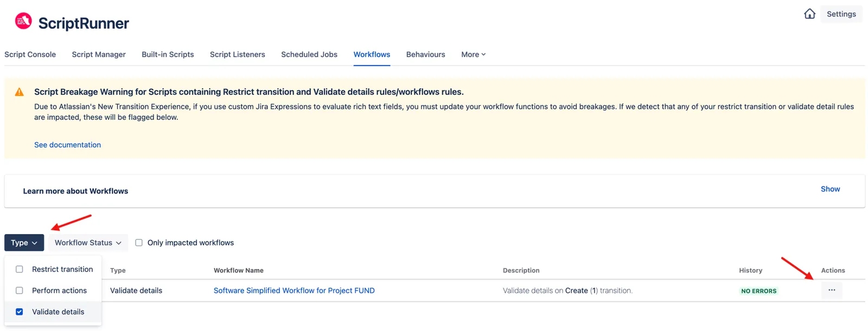Click the Actions column header
The height and width of the screenshot is (331, 868).
pos(833,270)
